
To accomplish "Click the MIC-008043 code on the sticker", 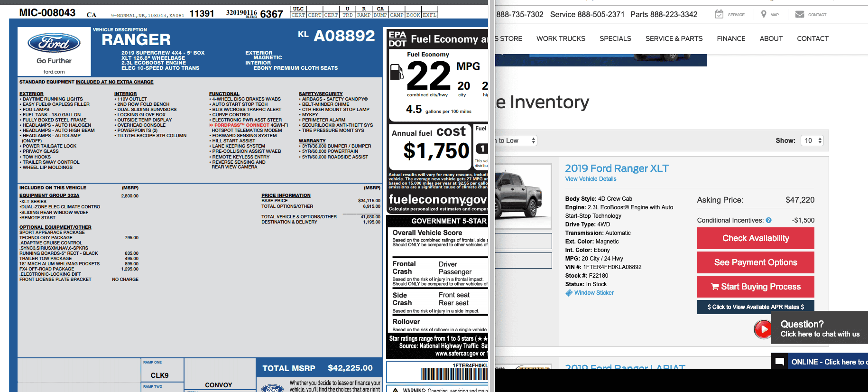I will pyautogui.click(x=47, y=13).
